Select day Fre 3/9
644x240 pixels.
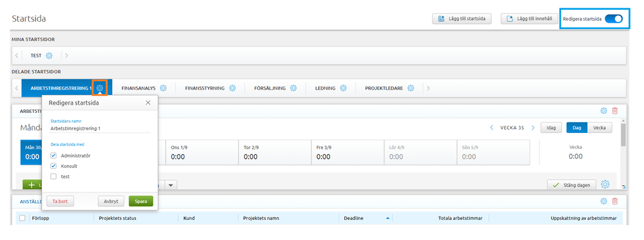pyautogui.click(x=347, y=152)
